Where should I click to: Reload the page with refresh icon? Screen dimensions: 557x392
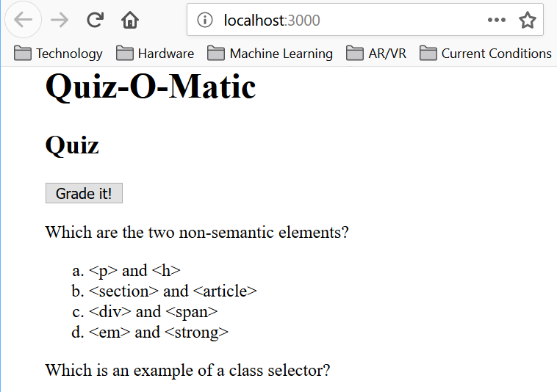pyautogui.click(x=95, y=20)
